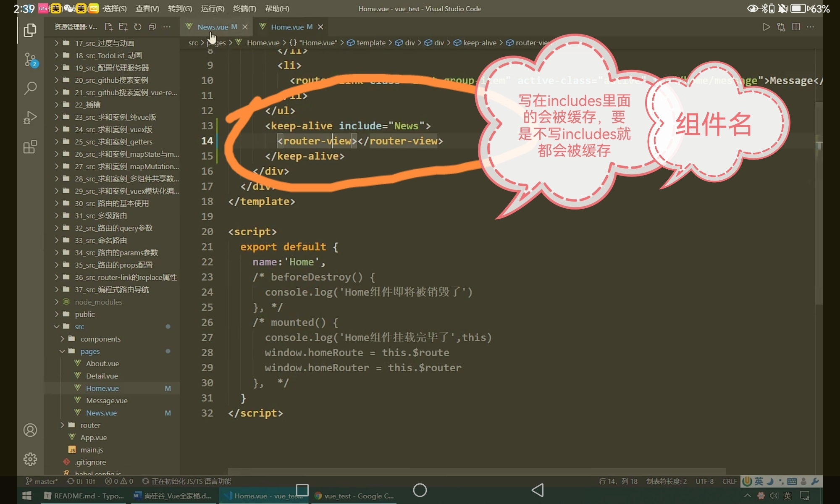
Task: Refresh the explorer file tree
Action: pos(138,27)
